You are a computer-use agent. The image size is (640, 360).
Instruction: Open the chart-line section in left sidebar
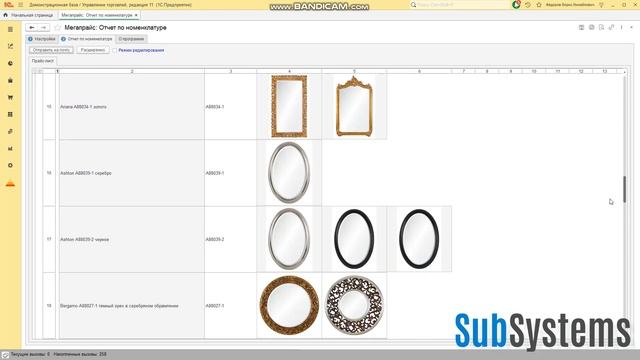coord(11,47)
